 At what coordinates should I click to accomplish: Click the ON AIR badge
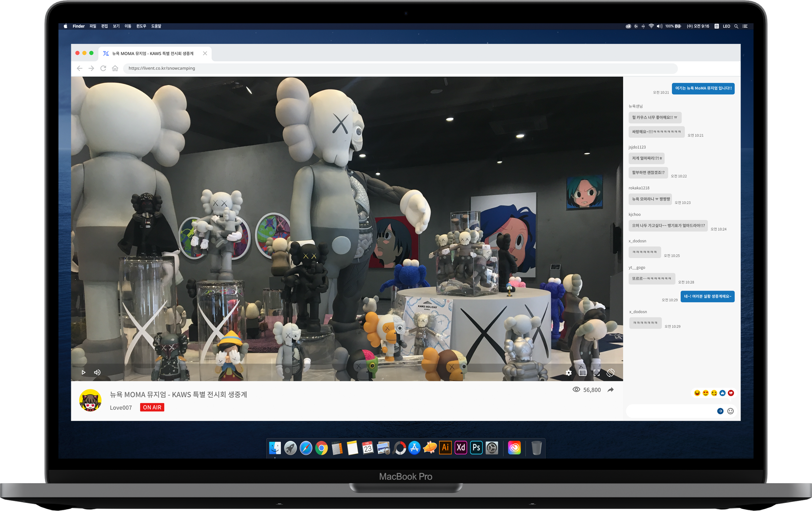tap(152, 407)
